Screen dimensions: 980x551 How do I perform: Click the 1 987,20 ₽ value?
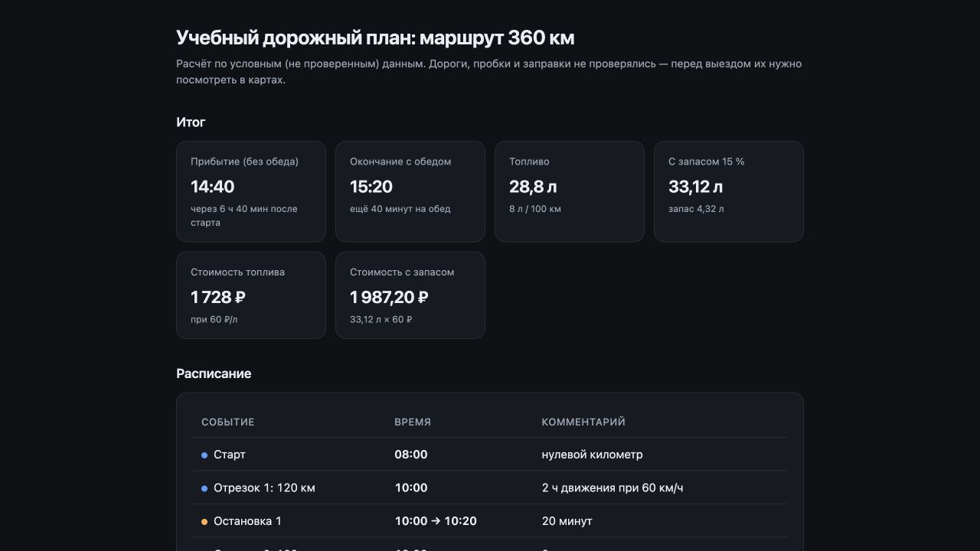point(389,297)
